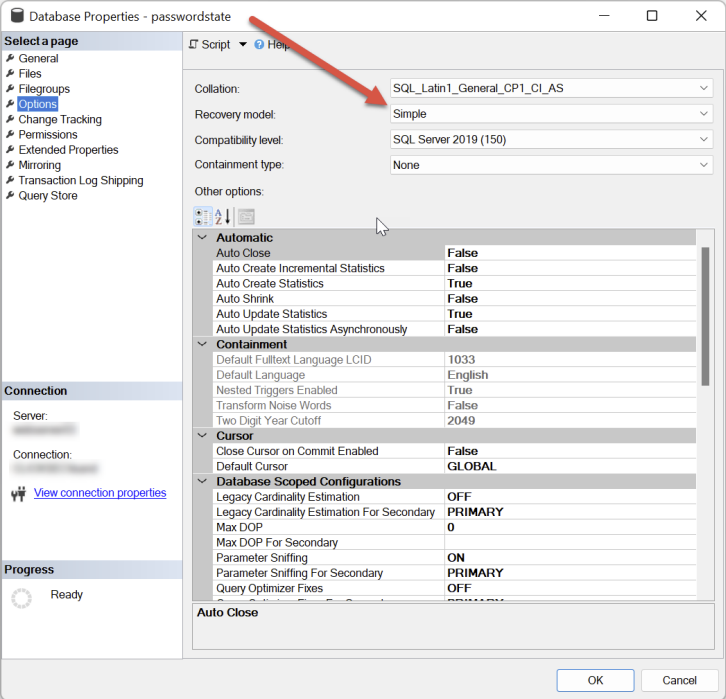The height and width of the screenshot is (699, 726).
Task: Open the Transaction Log Shipping page
Action: click(81, 181)
